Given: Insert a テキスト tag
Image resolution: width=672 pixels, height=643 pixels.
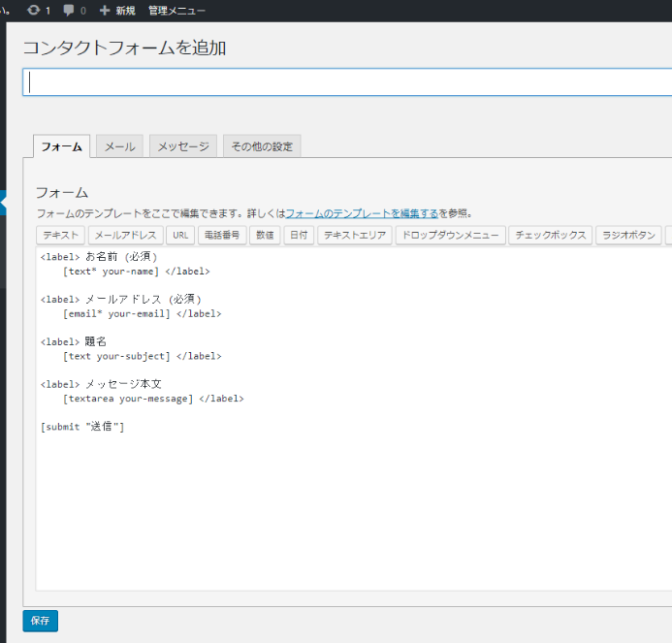Looking at the screenshot, I should (61, 235).
